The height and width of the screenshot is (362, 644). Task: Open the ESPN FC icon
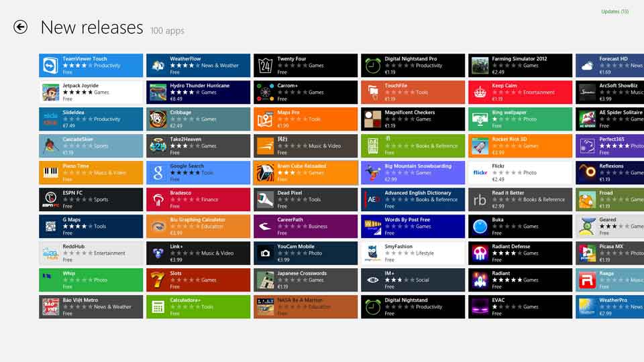coord(50,200)
